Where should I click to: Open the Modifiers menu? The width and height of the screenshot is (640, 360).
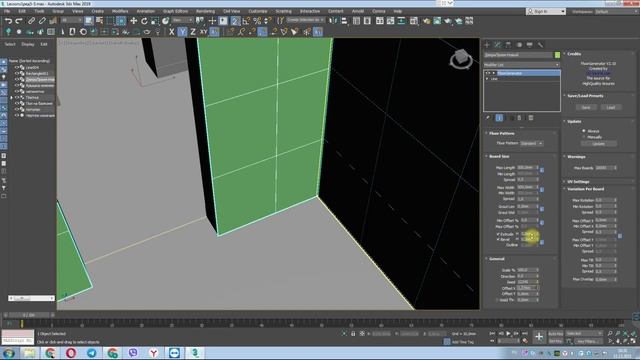[120, 11]
